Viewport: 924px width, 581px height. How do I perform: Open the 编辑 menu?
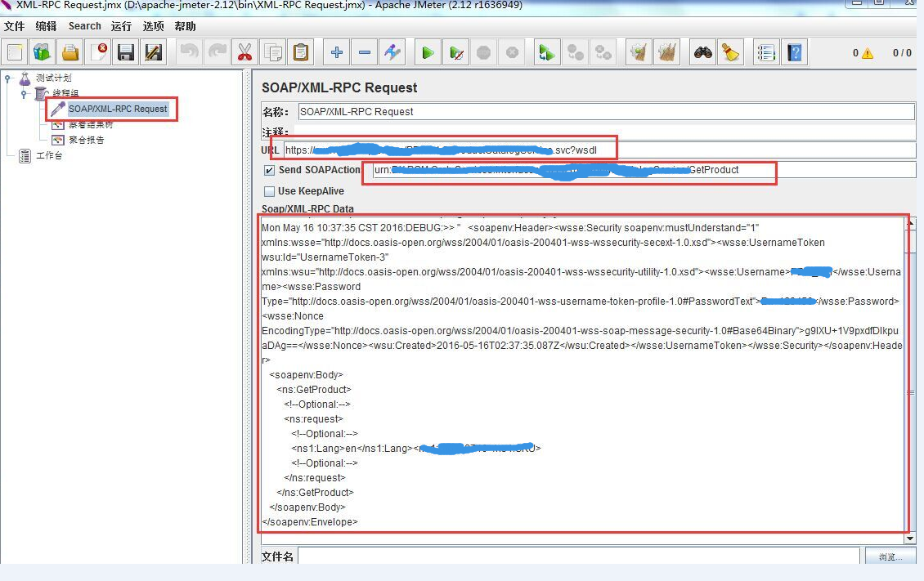tap(46, 26)
